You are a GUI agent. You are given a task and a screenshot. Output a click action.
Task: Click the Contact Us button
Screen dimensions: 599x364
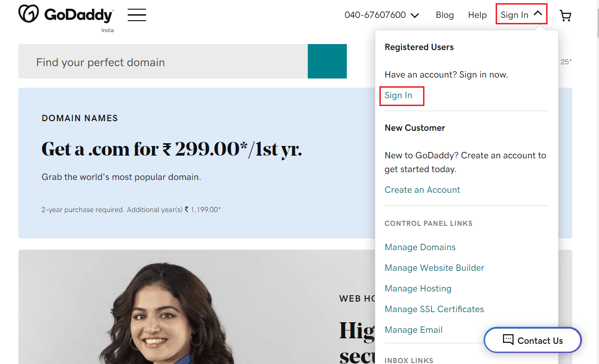(532, 340)
